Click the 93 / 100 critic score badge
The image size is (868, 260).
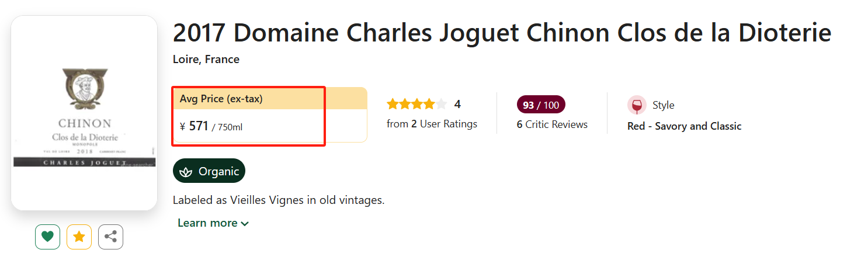click(541, 105)
